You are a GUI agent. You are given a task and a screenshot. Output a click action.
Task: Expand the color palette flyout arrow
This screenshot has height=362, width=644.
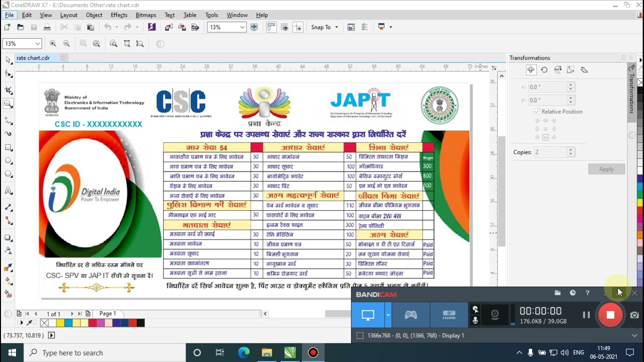(22, 323)
